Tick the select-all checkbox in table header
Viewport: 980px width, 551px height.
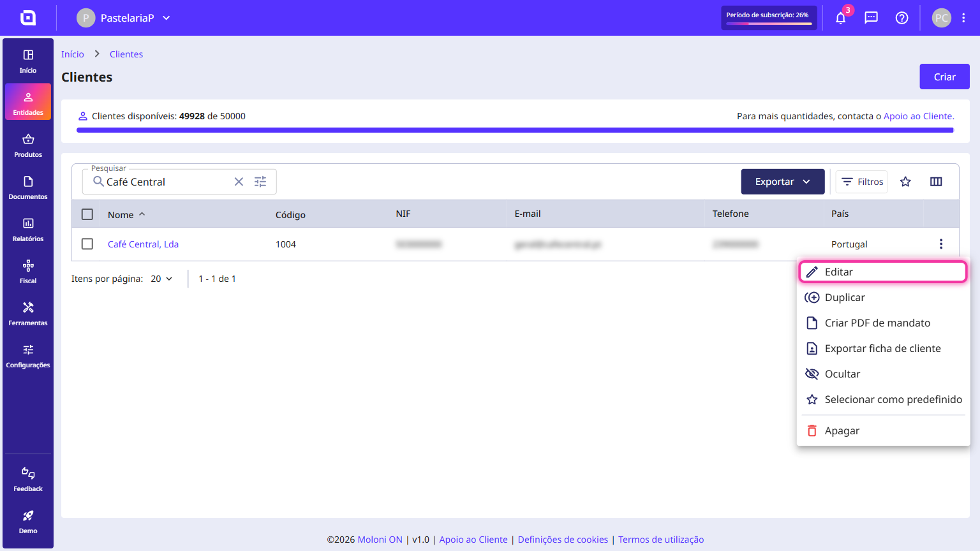(x=87, y=214)
